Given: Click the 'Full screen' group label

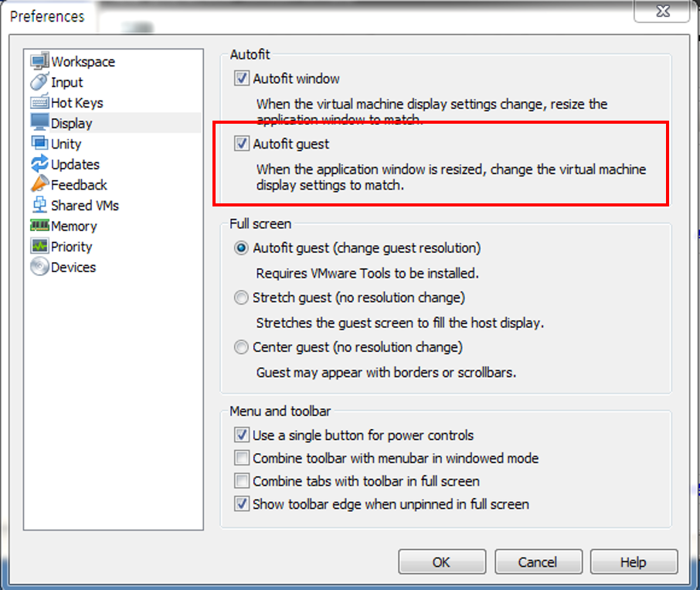Looking at the screenshot, I should click(x=260, y=223).
